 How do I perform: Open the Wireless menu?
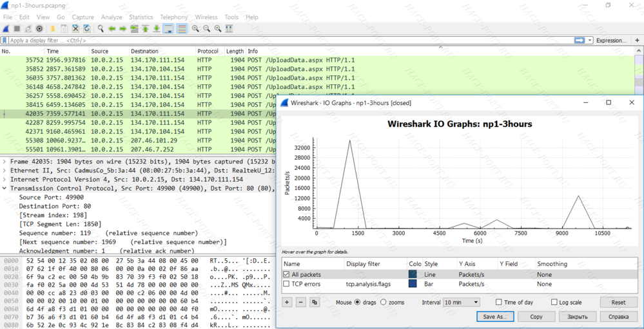[x=206, y=17]
